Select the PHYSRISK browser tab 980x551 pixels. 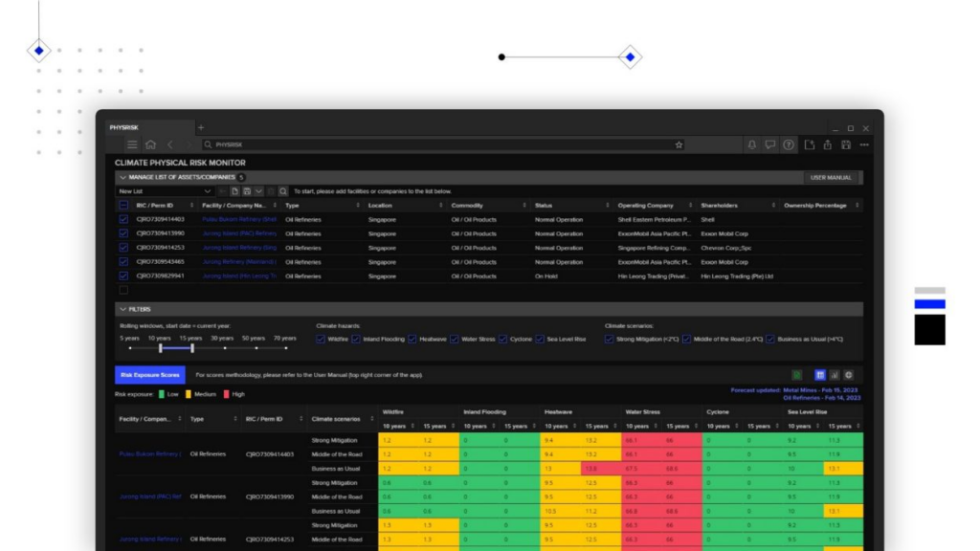[124, 127]
